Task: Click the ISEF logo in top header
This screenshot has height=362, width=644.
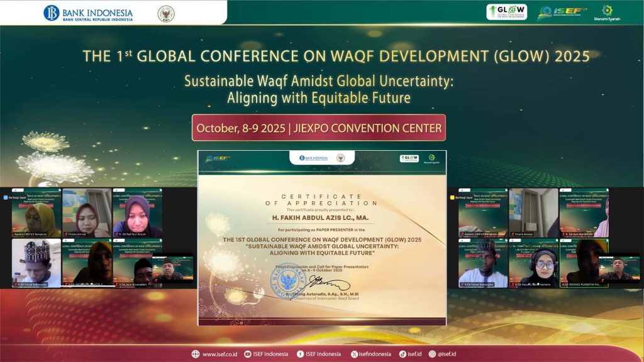Action: (x=562, y=13)
